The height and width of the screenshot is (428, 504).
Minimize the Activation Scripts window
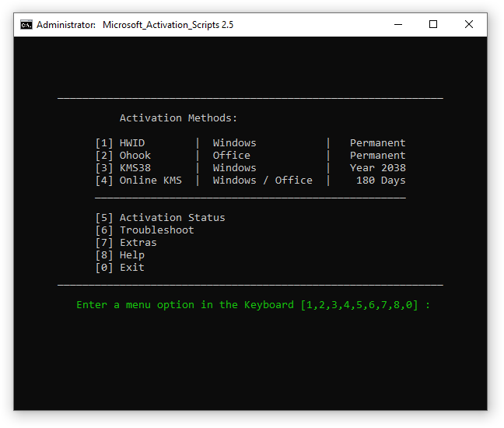[x=397, y=24]
